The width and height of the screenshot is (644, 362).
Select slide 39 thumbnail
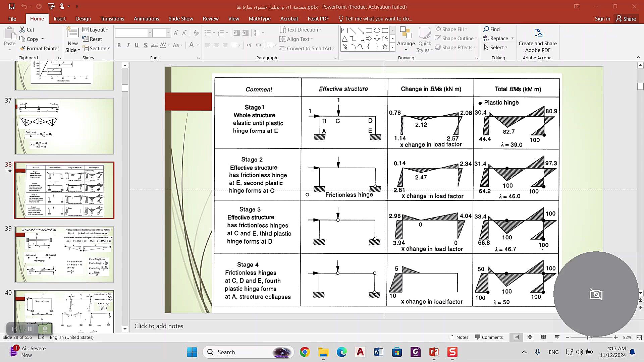[64, 254]
